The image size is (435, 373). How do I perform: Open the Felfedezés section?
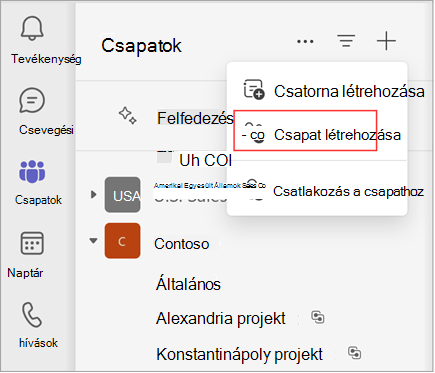tap(195, 118)
